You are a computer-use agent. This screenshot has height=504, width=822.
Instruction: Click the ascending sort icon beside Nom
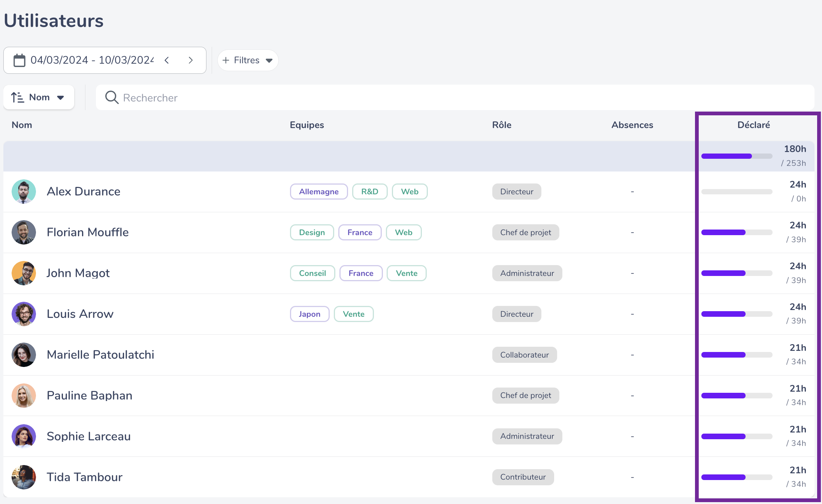(x=17, y=97)
